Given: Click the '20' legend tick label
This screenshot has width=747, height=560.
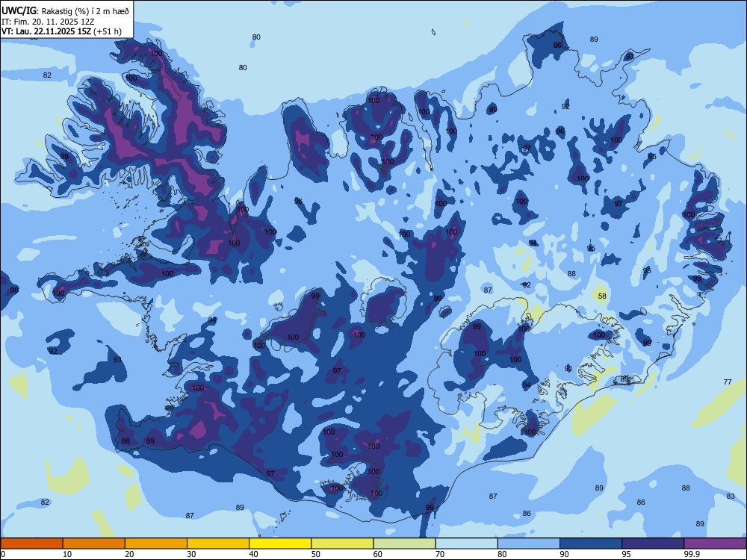Looking at the screenshot, I should (x=129, y=554).
